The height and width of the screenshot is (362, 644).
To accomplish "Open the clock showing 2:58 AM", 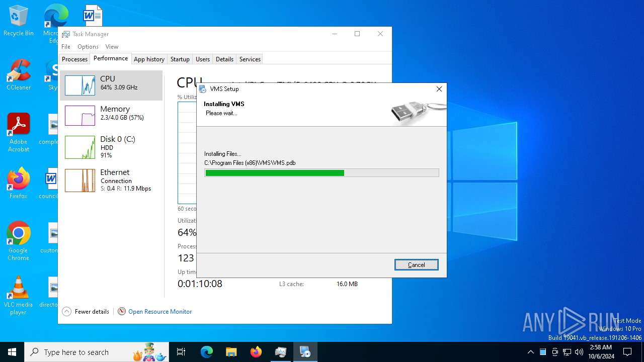I will click(601, 352).
